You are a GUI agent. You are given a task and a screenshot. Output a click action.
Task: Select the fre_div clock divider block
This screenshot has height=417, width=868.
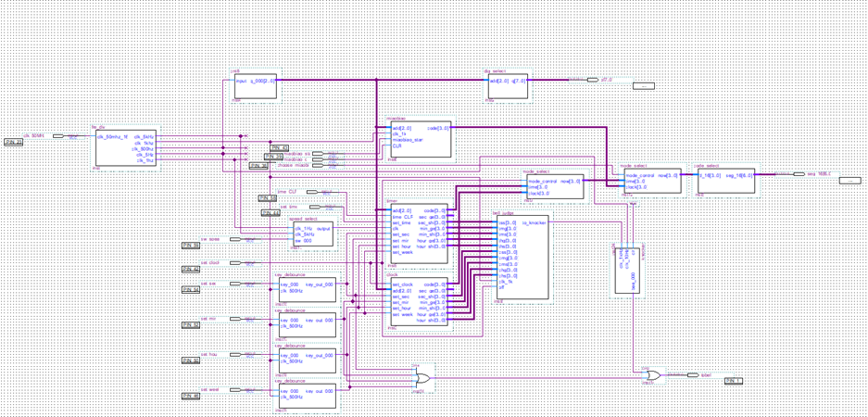pyautogui.click(x=123, y=148)
